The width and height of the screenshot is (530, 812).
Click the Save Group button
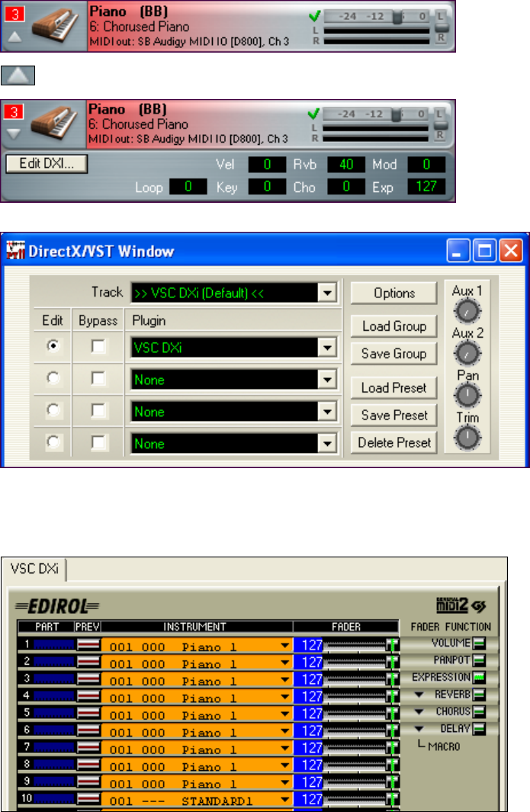tap(393, 354)
